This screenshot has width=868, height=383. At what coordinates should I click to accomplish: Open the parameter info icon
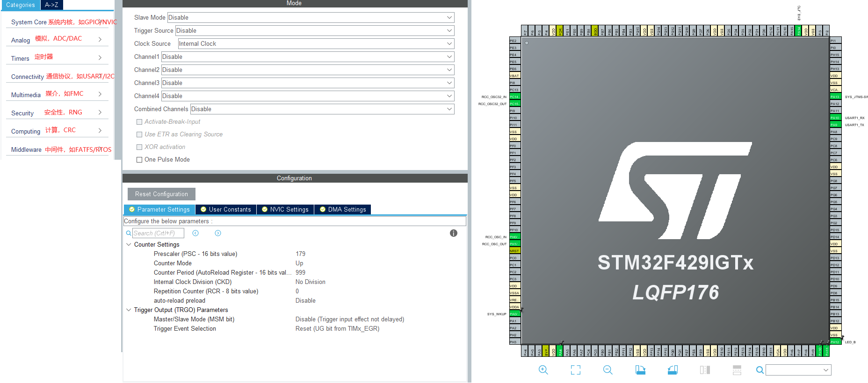click(x=454, y=233)
